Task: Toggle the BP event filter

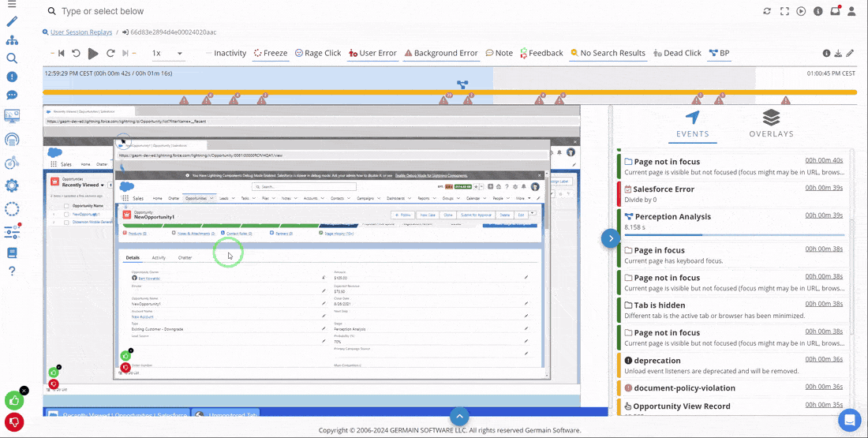Action: pyautogui.click(x=719, y=53)
